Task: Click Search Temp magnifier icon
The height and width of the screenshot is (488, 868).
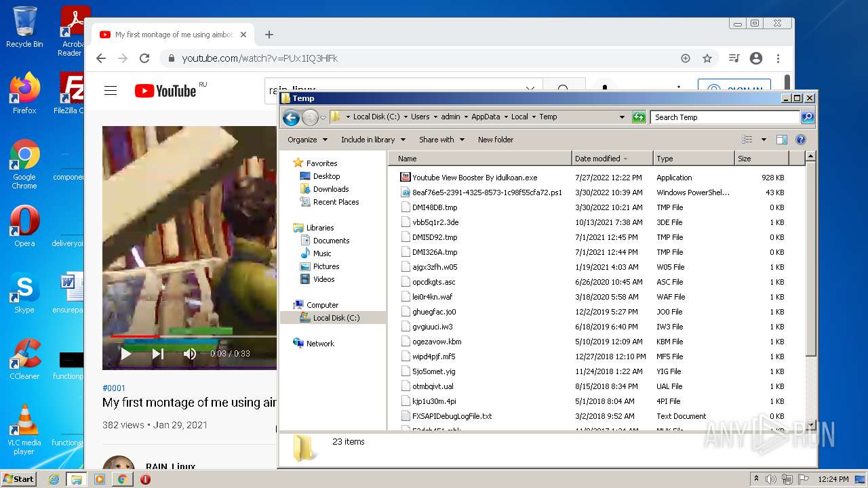Action: tap(807, 117)
